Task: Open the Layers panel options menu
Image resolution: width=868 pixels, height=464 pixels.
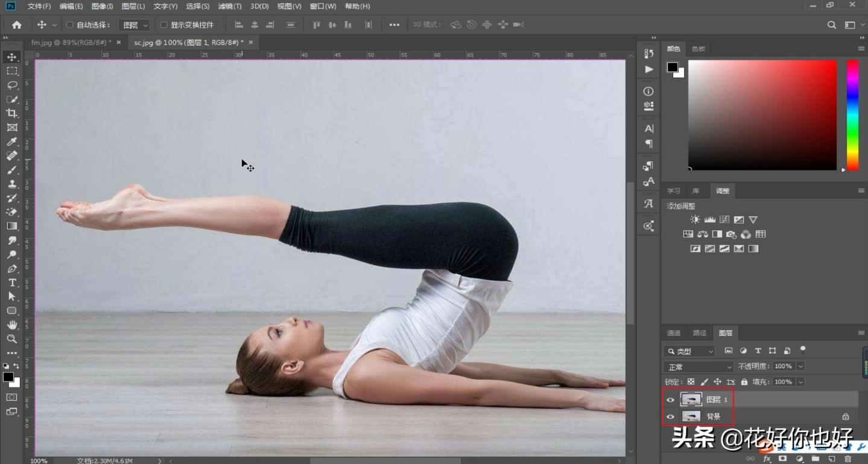Action: (x=861, y=333)
